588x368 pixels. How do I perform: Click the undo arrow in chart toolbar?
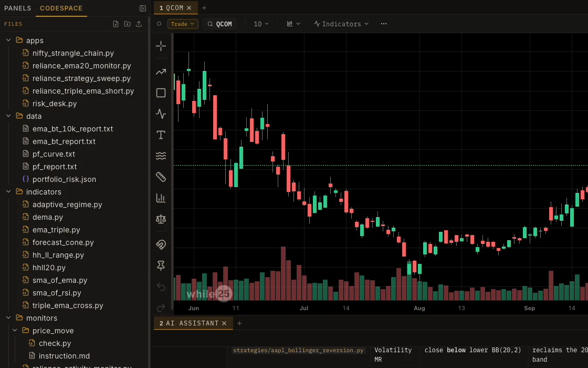click(161, 287)
